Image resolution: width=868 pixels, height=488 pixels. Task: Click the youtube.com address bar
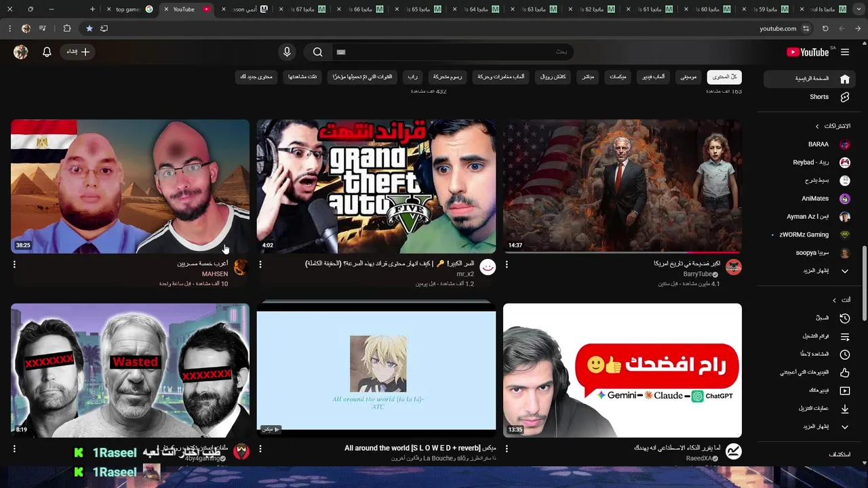(x=777, y=28)
